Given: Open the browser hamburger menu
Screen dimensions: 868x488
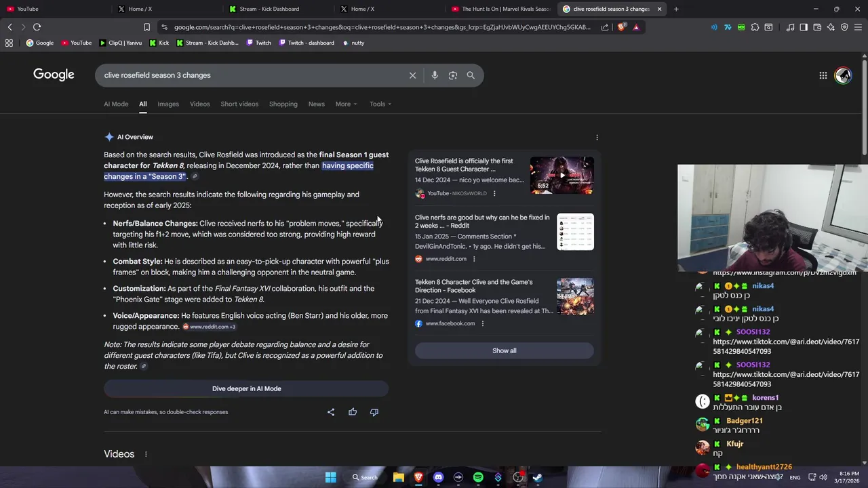Looking at the screenshot, I should [x=858, y=27].
